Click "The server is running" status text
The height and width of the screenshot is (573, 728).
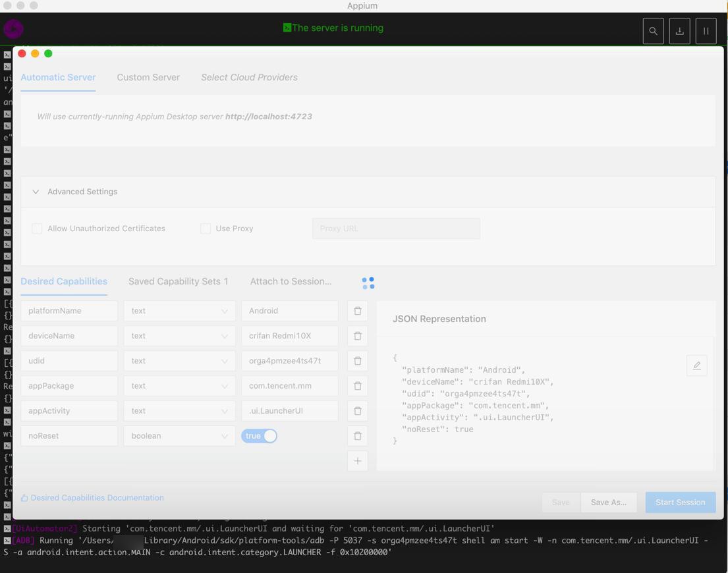(337, 28)
